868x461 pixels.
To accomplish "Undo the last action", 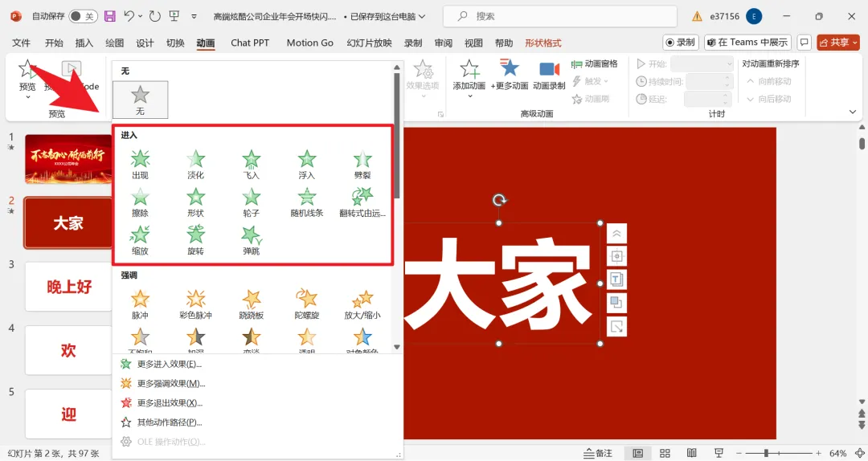I will click(x=129, y=16).
